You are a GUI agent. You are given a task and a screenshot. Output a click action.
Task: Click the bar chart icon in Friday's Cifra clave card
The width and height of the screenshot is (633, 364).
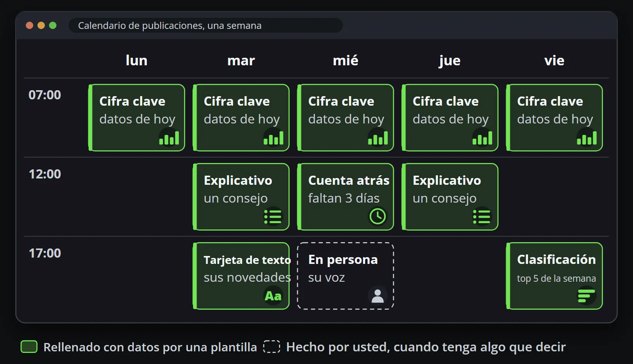[587, 138]
